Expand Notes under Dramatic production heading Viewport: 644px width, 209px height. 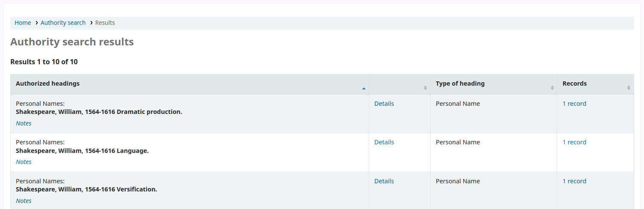[x=24, y=123]
